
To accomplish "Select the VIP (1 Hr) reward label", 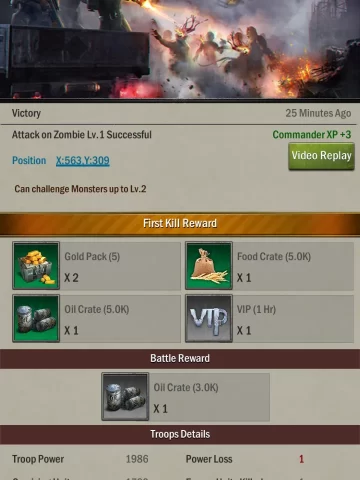I will (256, 309).
